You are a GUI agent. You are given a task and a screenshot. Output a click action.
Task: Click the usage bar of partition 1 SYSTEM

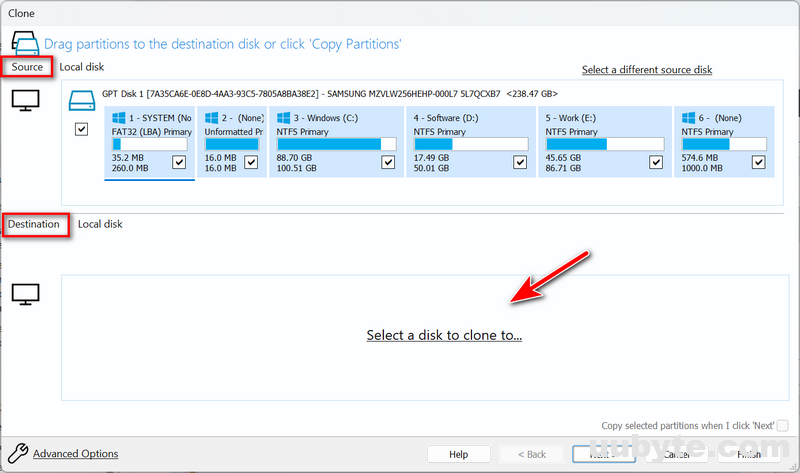pos(149,144)
